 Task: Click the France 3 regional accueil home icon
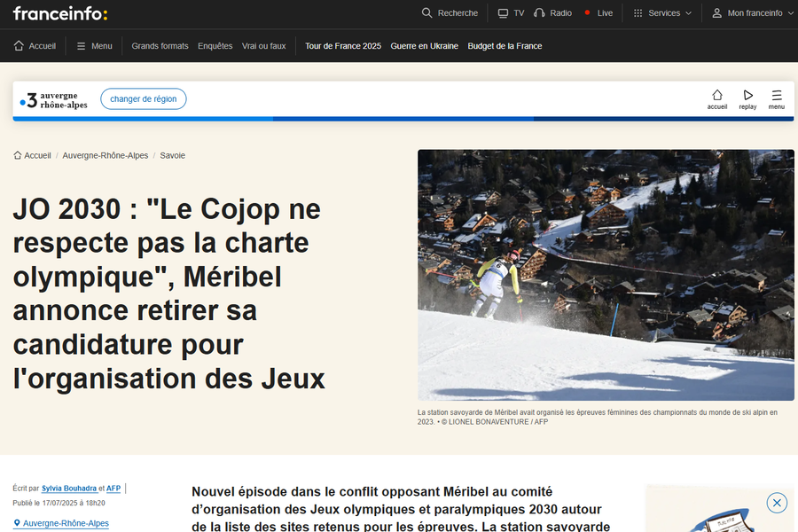[717, 99]
